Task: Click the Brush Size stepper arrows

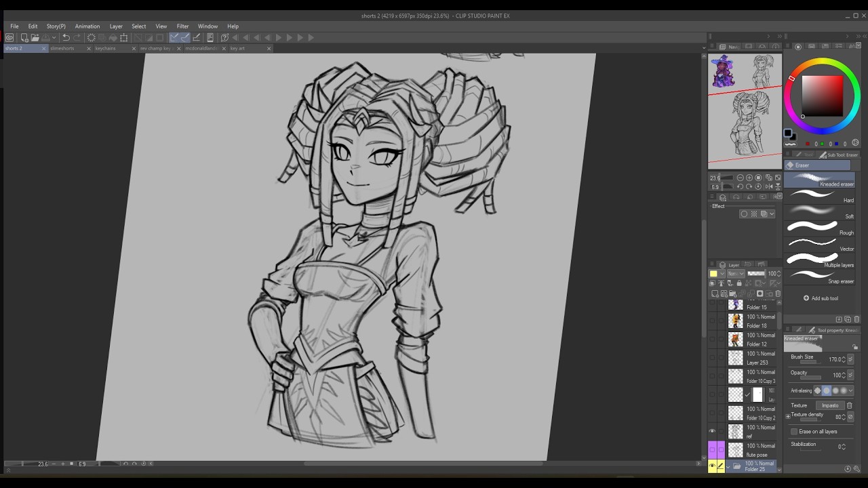Action: [x=844, y=359]
